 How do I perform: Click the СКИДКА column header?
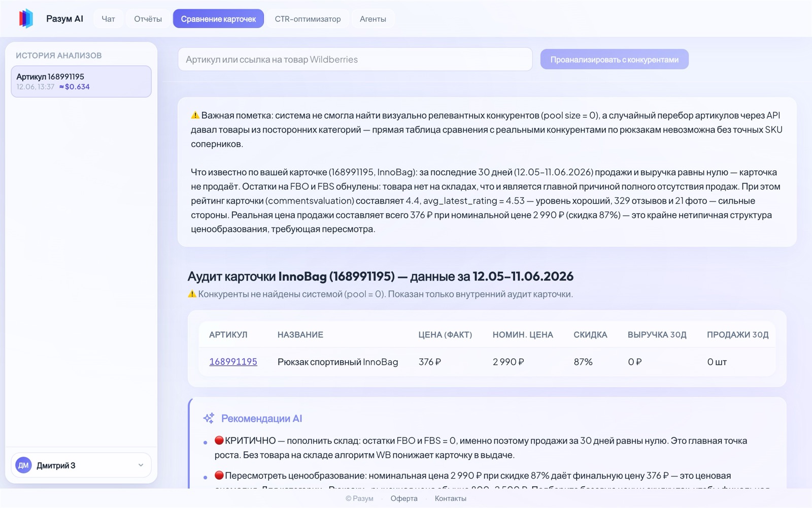[590, 335]
